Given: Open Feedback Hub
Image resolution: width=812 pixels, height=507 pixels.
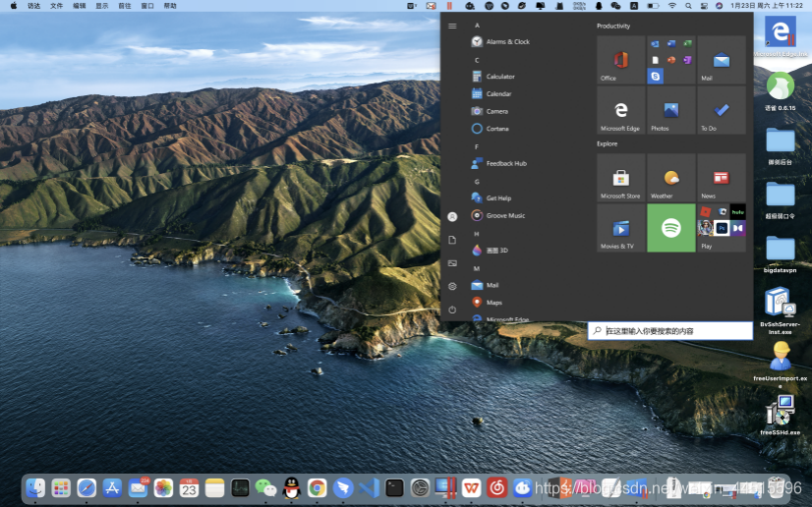Looking at the screenshot, I should (499, 163).
